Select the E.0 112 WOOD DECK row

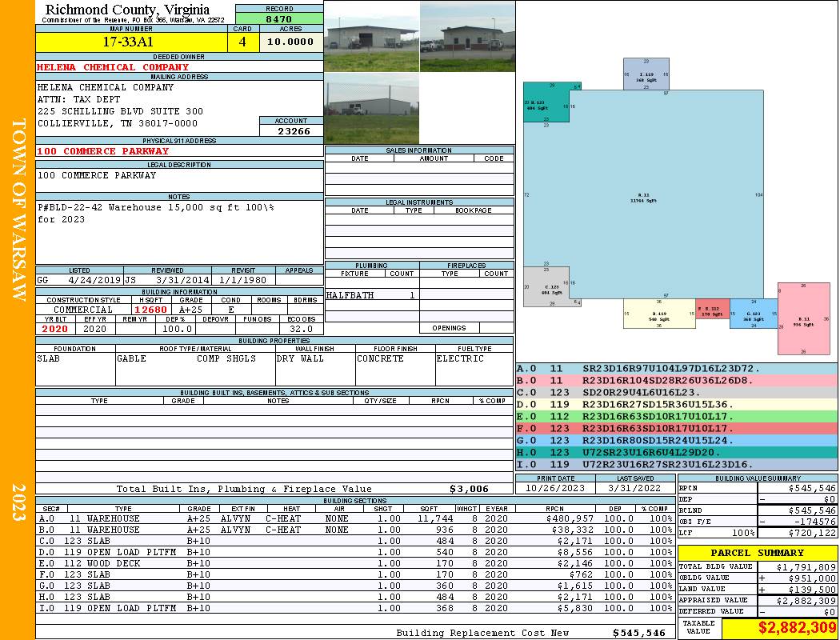coord(354,563)
